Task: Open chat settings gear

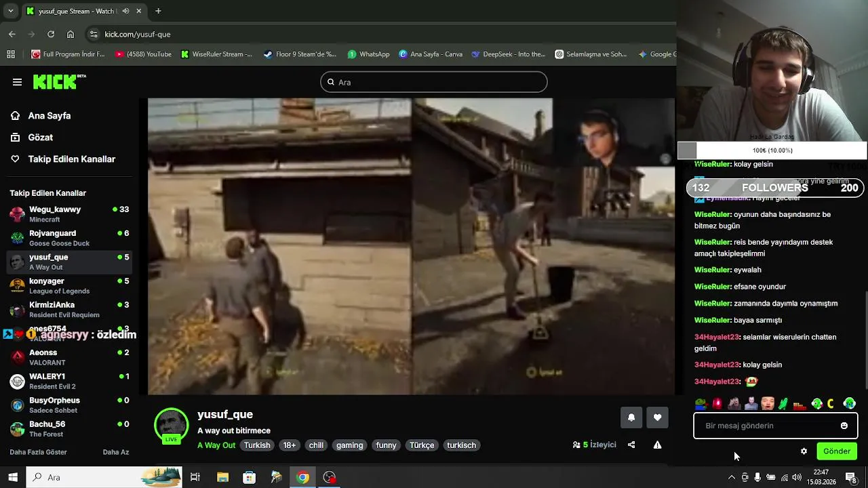Action: (x=804, y=451)
